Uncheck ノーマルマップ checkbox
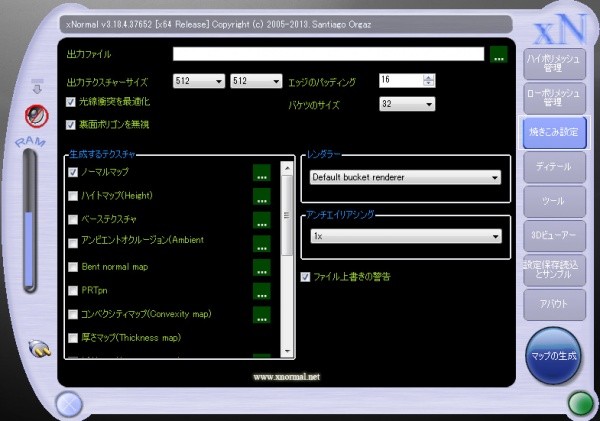600x421 pixels. pyautogui.click(x=73, y=172)
